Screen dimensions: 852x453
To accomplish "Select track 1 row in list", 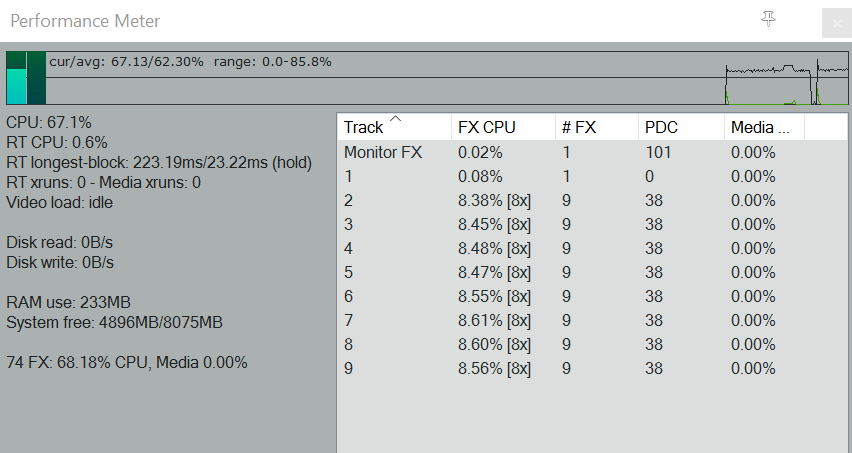I will [x=349, y=177].
